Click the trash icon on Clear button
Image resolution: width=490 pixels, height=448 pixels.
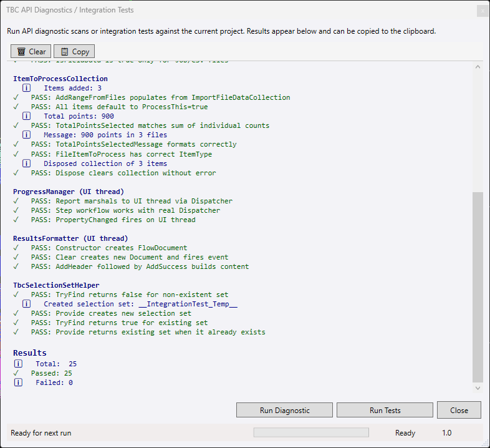21,52
